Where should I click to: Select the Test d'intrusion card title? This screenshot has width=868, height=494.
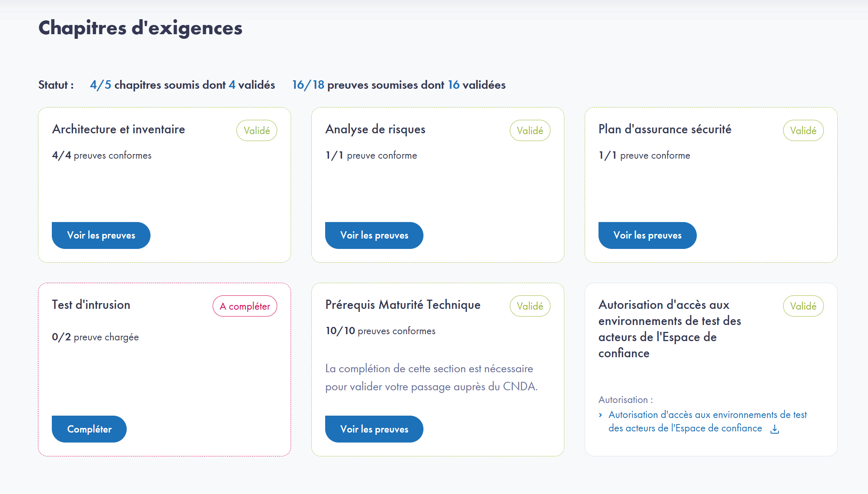click(91, 305)
